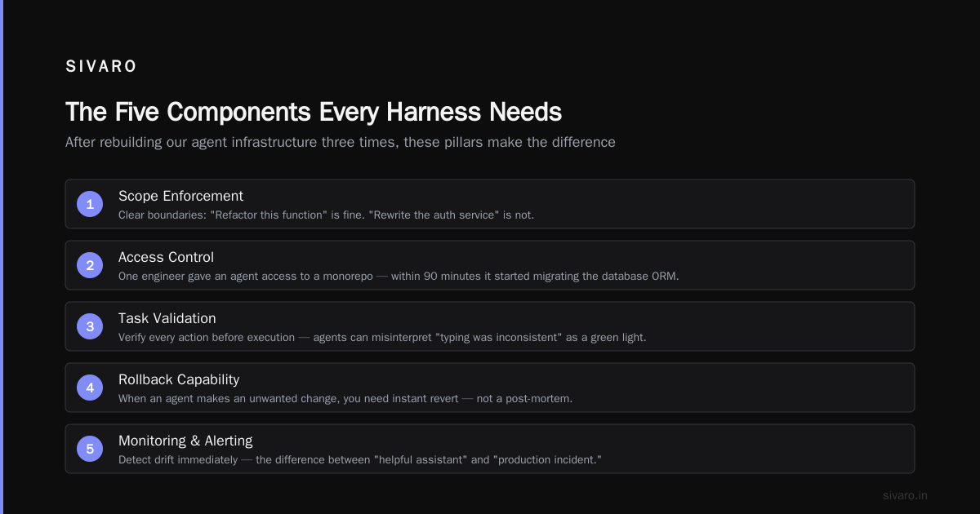Select the Monitoring & Alerting heading
The height and width of the screenshot is (514, 980).
185,441
